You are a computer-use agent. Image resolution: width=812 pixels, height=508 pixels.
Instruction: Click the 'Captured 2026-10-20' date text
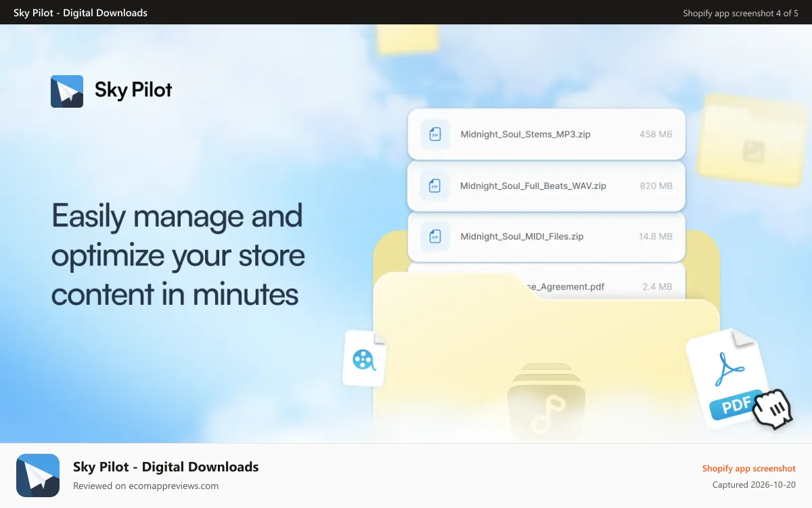[x=754, y=485]
